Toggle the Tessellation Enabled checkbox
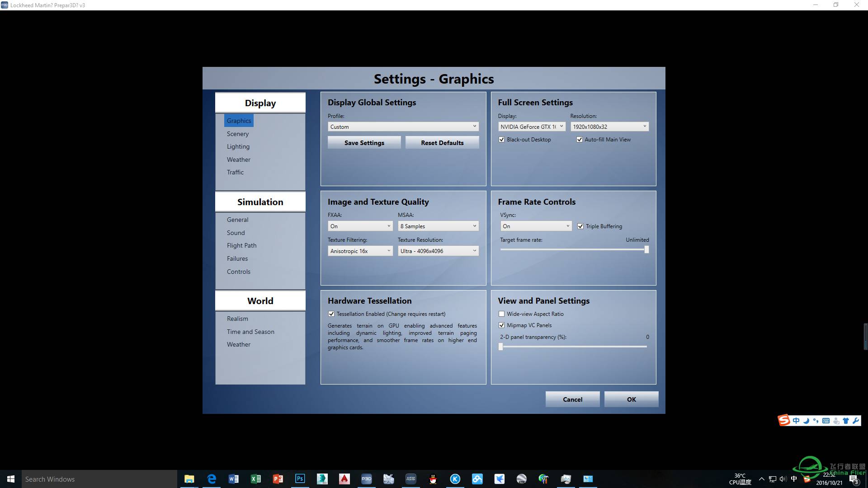The image size is (868, 488). coord(331,314)
